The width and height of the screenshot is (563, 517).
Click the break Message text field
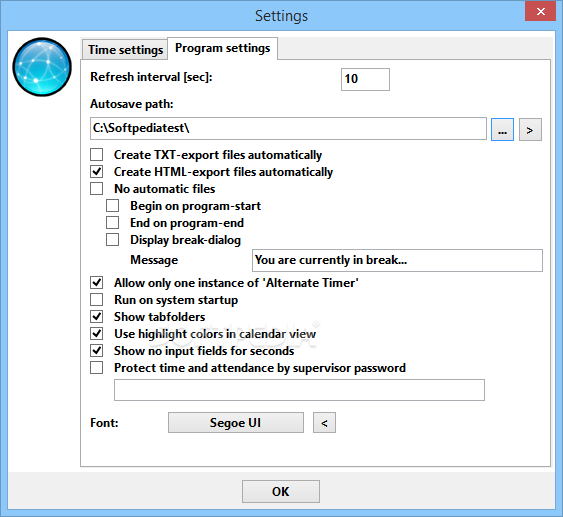pos(397,260)
